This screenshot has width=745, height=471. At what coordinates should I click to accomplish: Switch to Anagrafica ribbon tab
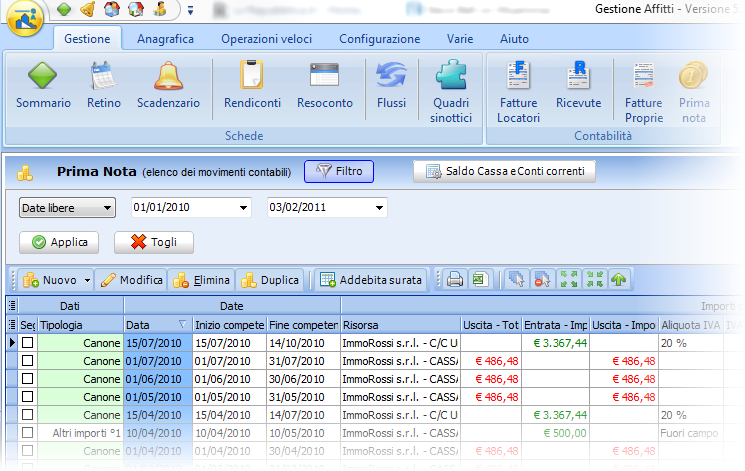click(165, 38)
